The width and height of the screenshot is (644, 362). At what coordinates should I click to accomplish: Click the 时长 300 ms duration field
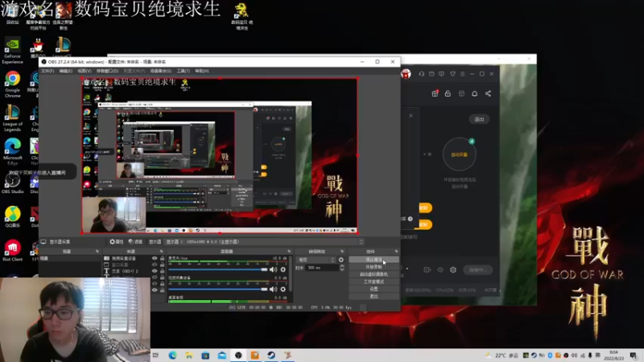click(322, 268)
